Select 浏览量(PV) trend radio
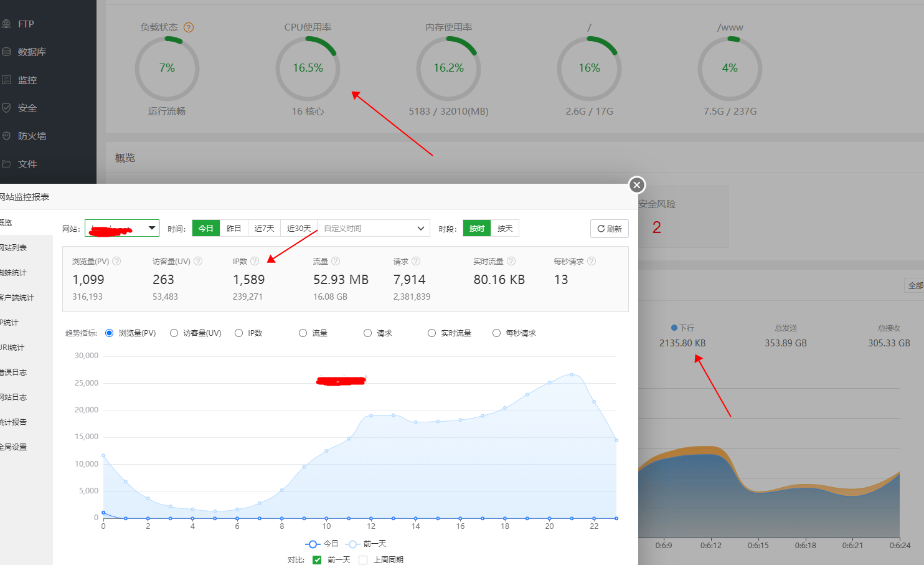 (110, 333)
